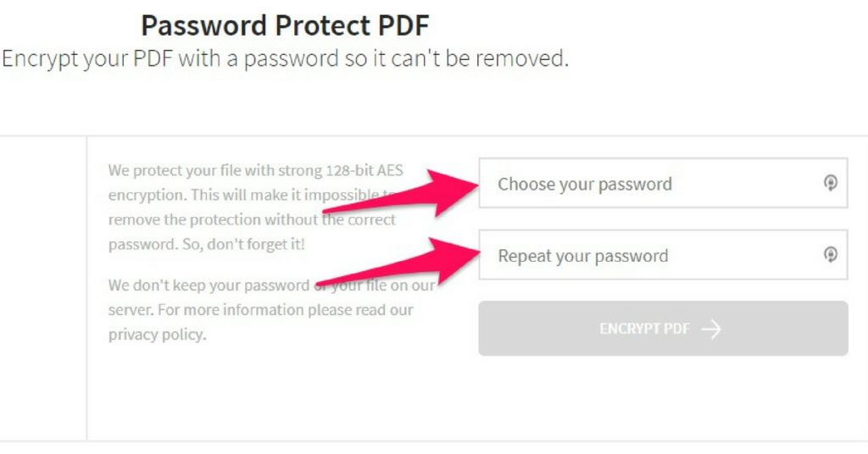Click "remove the protection without" line
This screenshot has height=454, width=868.
coord(213,219)
